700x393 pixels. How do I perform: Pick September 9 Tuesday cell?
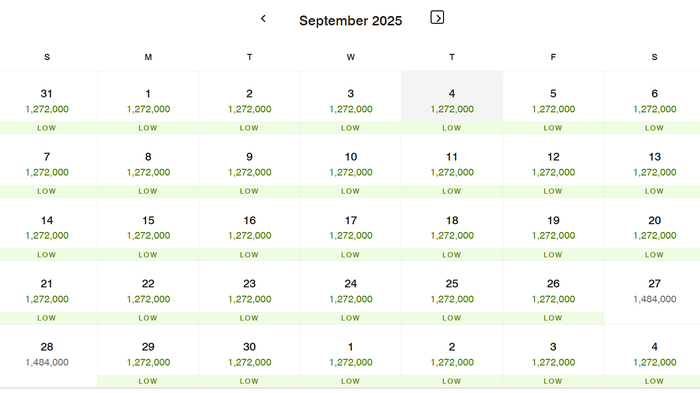pos(250,166)
